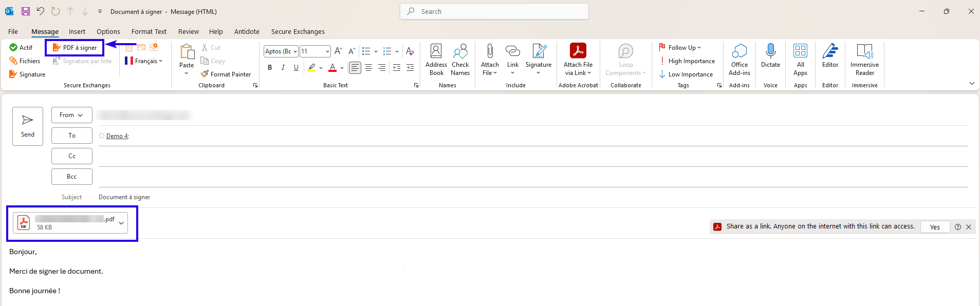Decrease font size

[352, 51]
